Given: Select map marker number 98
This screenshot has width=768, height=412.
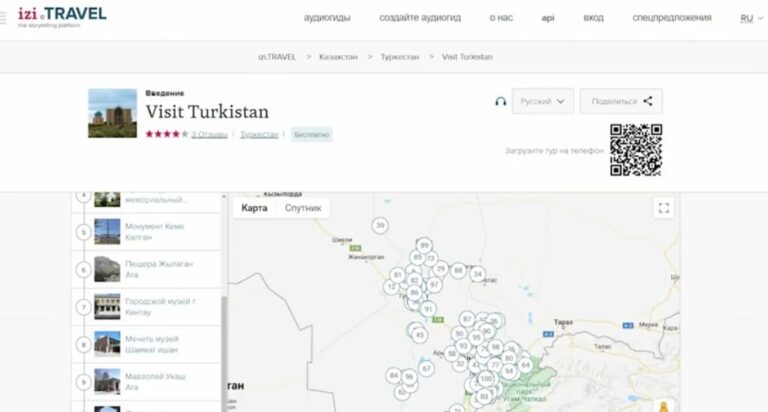Looking at the screenshot, I should 495,347.
